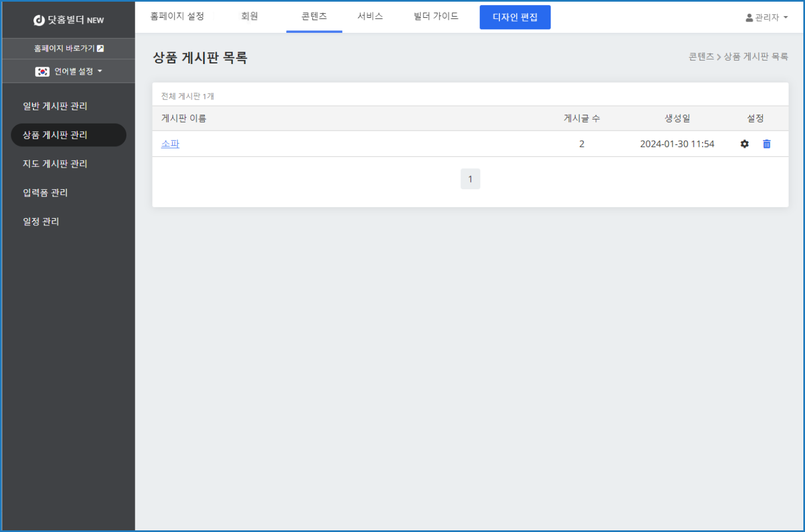Select 상품 게시판 관리 in sidebar

(55, 135)
